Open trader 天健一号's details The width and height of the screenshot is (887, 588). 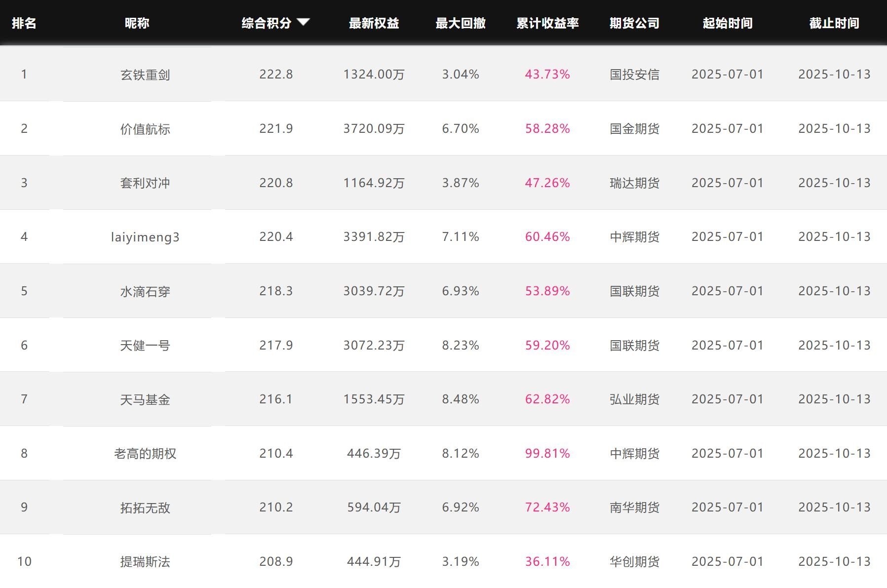click(x=145, y=345)
